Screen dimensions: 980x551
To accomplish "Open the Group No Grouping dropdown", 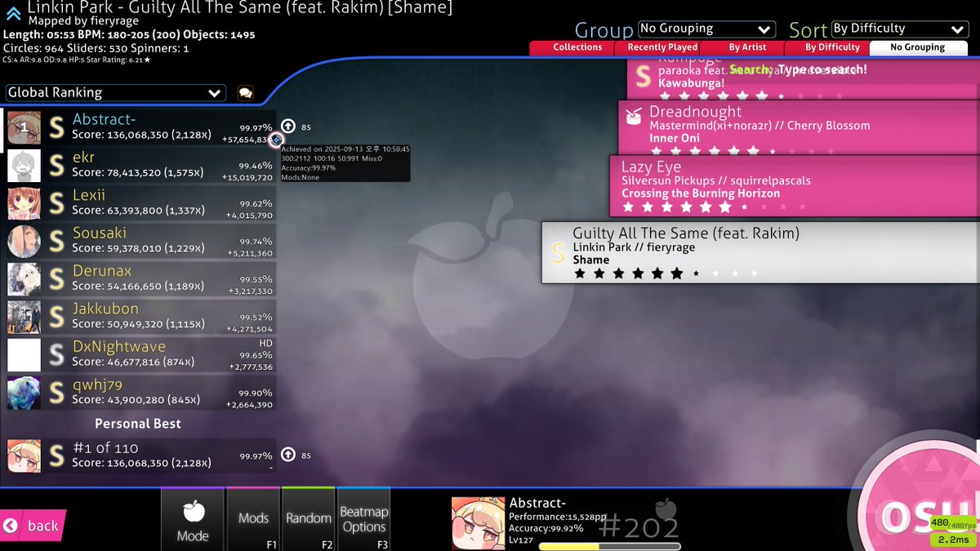I will (x=706, y=29).
